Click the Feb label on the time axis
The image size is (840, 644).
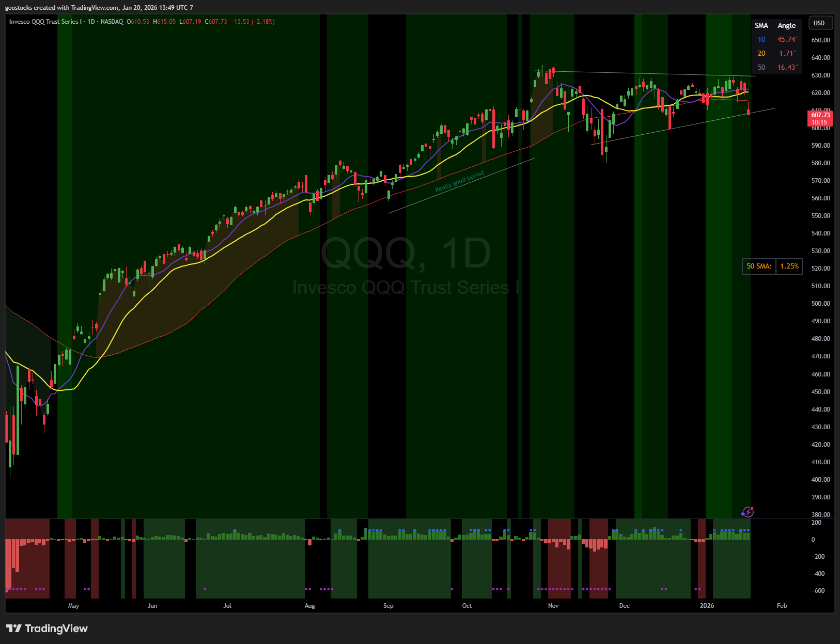[782, 606]
